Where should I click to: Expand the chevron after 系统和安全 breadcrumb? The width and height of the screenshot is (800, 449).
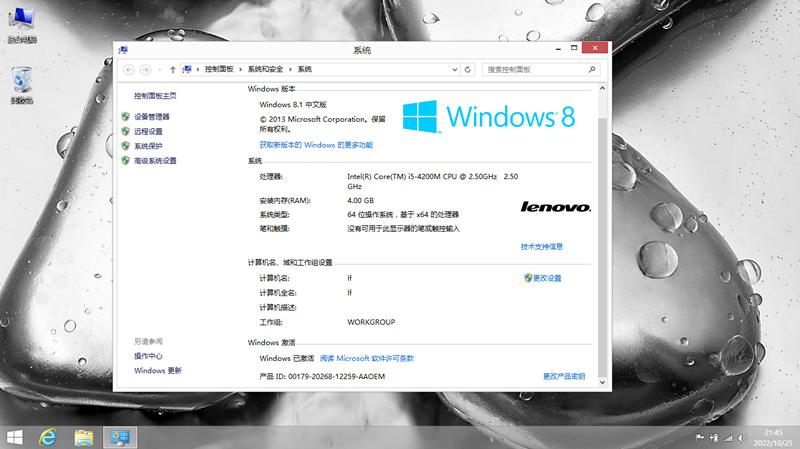[290, 69]
